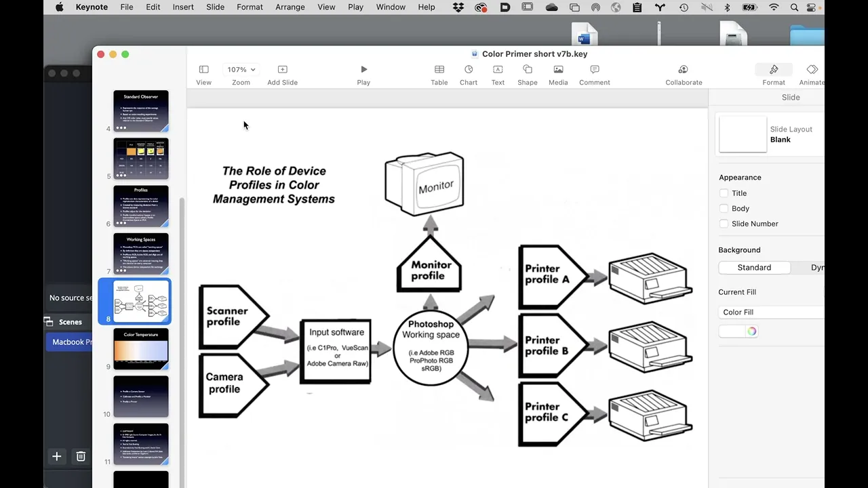Open the Slide menu
The height and width of the screenshot is (488, 868).
(215, 7)
